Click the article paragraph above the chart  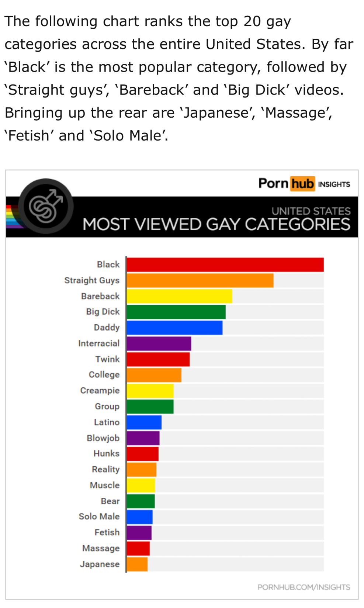(x=178, y=78)
